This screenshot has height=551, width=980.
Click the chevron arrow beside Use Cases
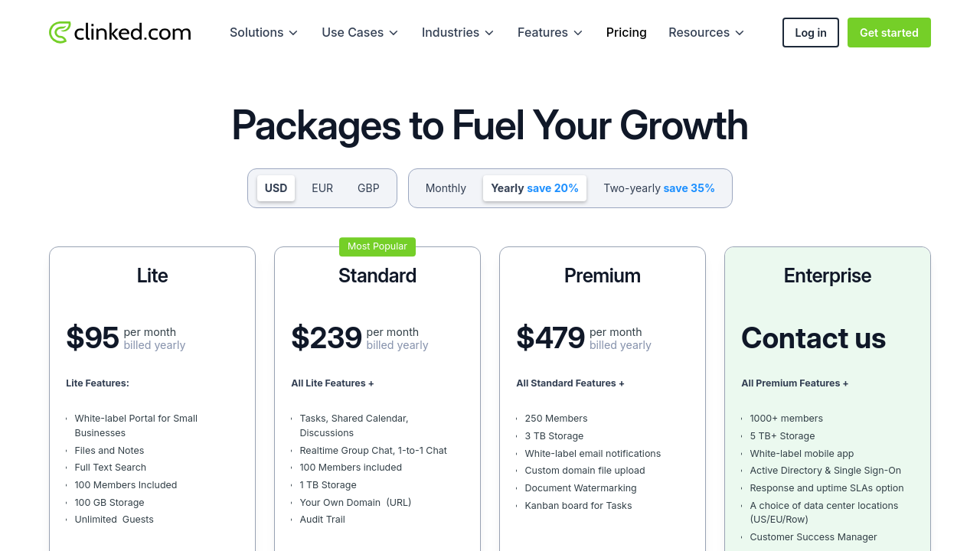394,33
